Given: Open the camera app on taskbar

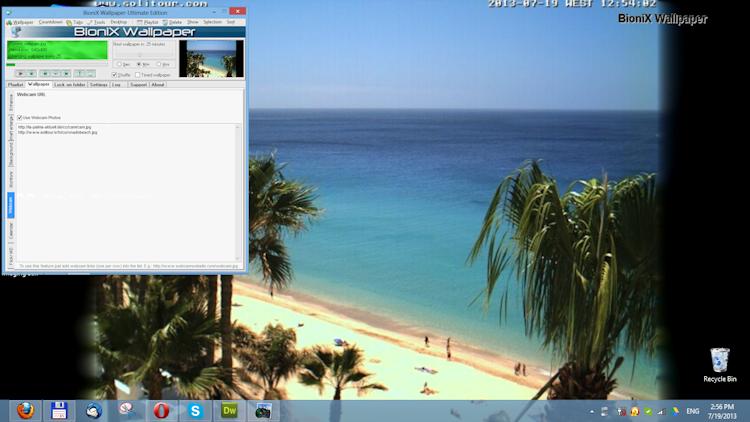Looking at the screenshot, I should coord(263,411).
